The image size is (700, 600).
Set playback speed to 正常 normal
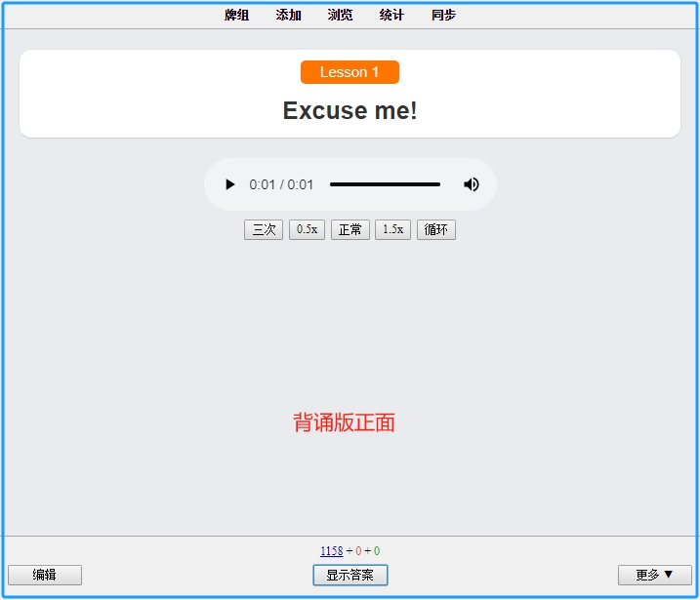[x=350, y=229]
